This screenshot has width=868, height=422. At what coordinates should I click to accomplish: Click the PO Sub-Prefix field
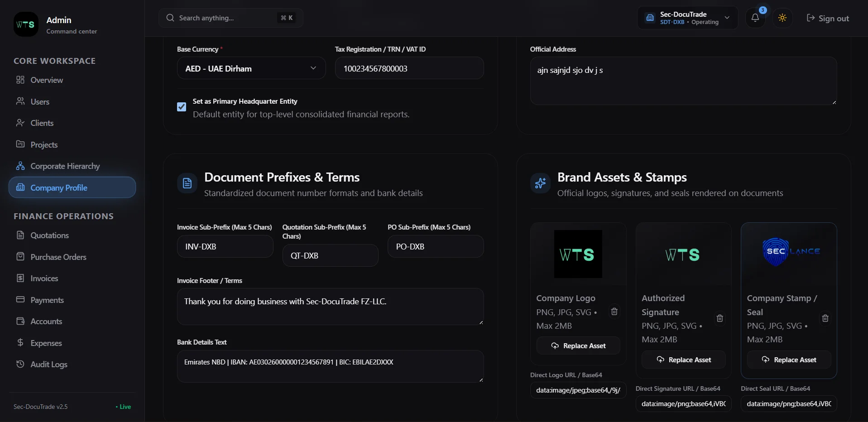point(436,247)
